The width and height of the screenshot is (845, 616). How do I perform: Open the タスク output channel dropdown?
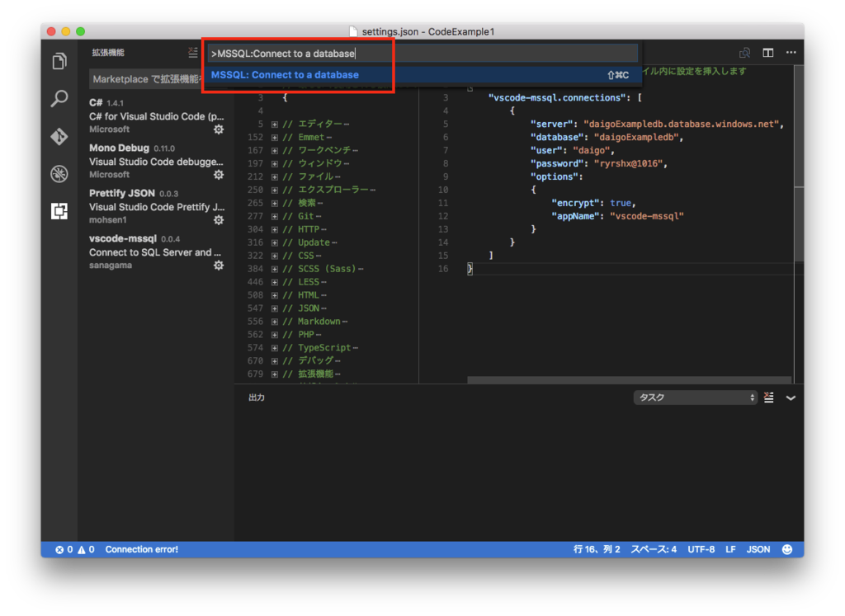pyautogui.click(x=695, y=397)
